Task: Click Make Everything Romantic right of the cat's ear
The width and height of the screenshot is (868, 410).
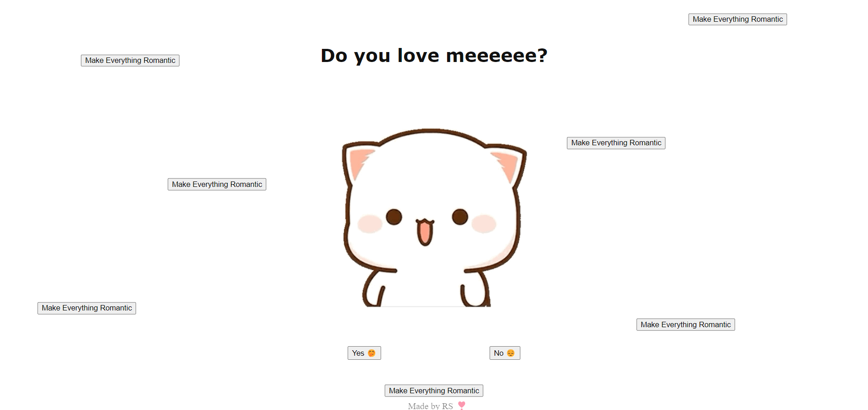Action: 616,143
